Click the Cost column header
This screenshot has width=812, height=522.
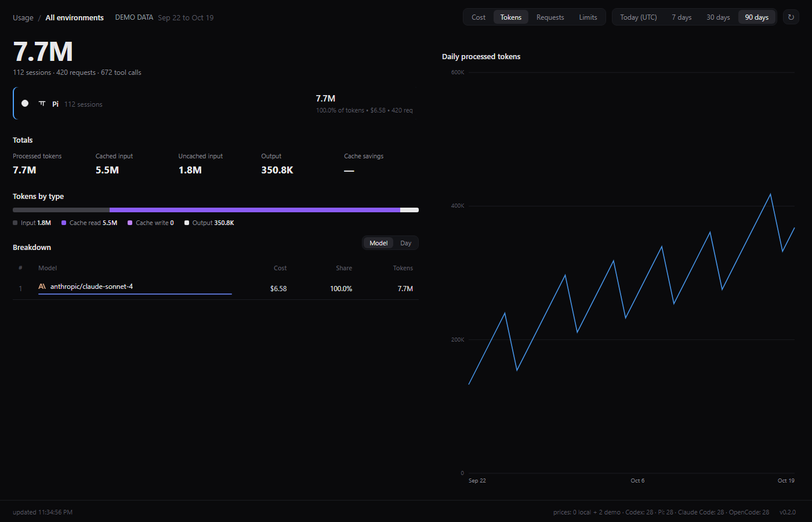click(280, 268)
